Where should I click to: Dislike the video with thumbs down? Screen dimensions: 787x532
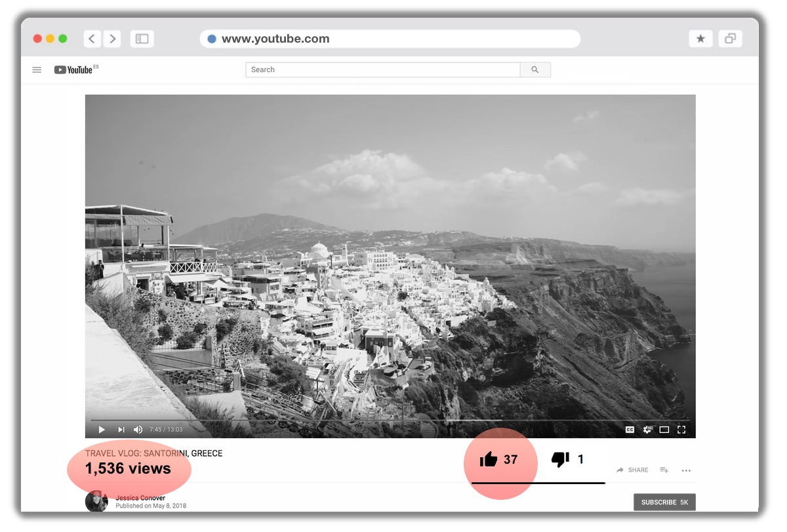pos(560,460)
